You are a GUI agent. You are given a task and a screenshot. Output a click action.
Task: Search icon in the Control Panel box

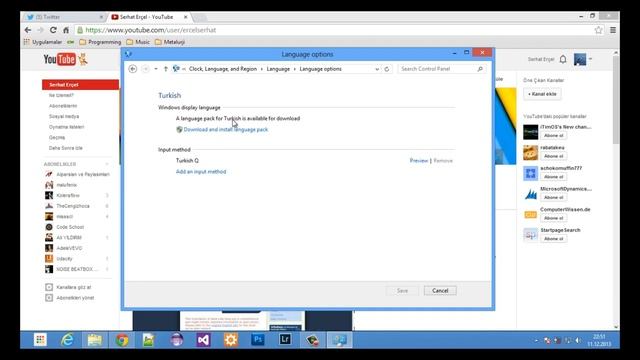coord(480,69)
